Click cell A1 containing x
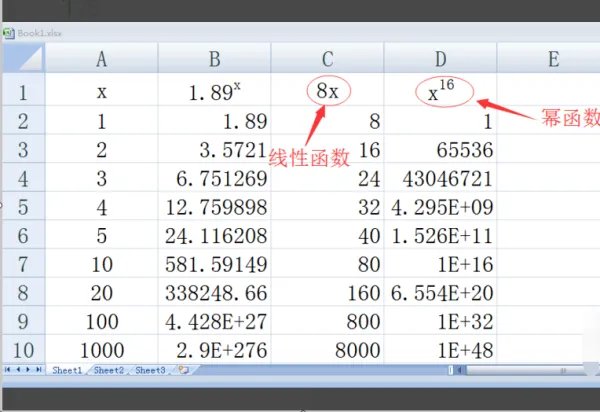600x412 pixels. 101,90
